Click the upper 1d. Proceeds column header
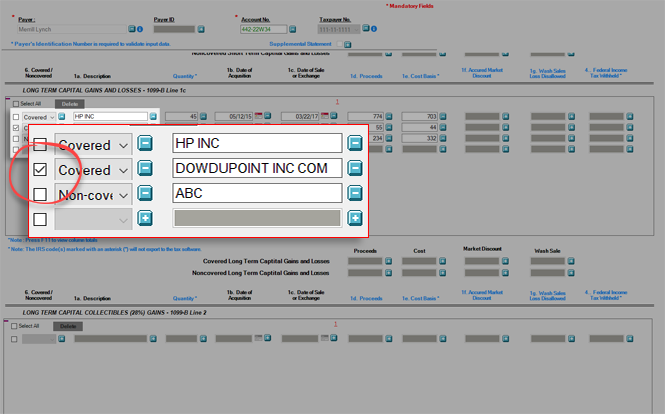This screenshot has width=665, height=414. pyautogui.click(x=366, y=76)
